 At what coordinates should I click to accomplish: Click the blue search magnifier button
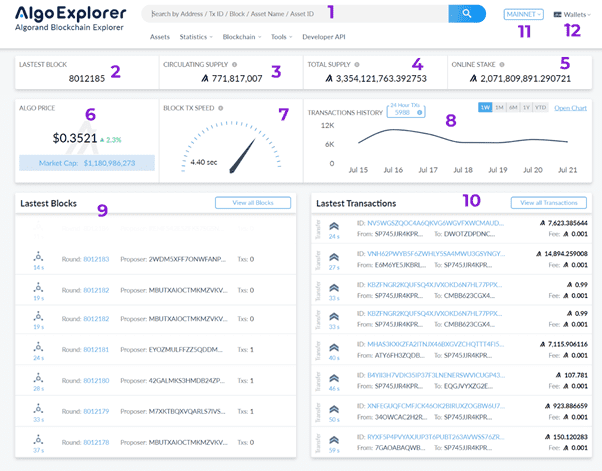coord(464,14)
